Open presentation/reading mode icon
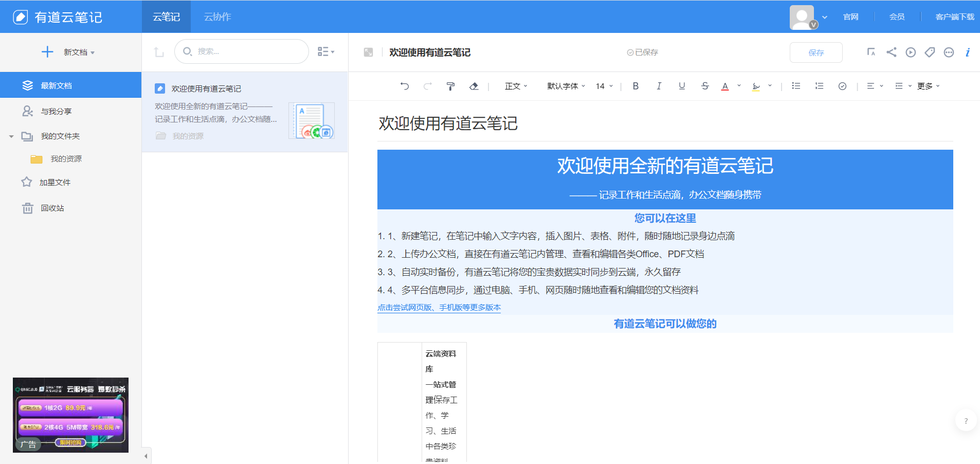980x464 pixels. pos(871,52)
